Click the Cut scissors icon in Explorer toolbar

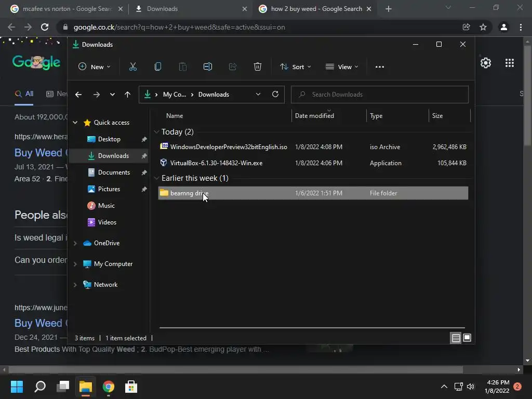132,67
